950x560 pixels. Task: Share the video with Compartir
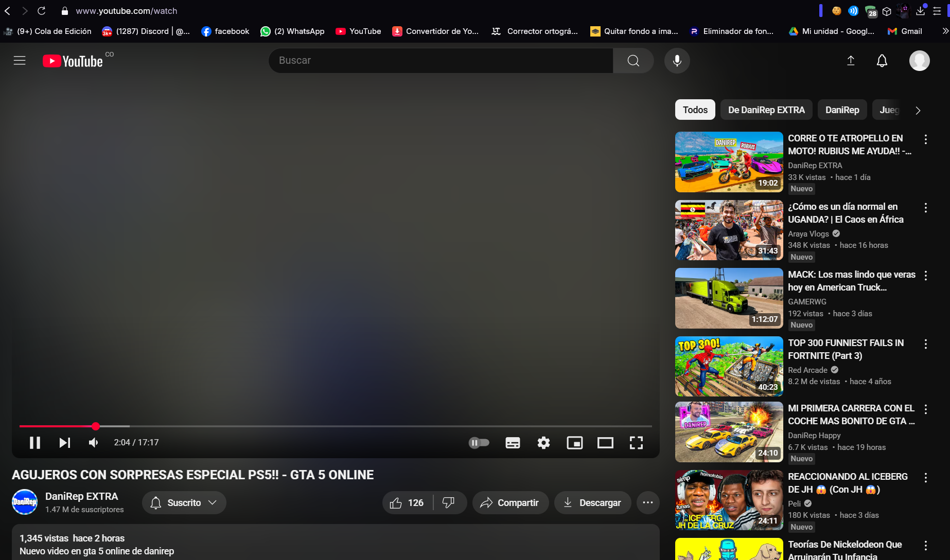510,502
